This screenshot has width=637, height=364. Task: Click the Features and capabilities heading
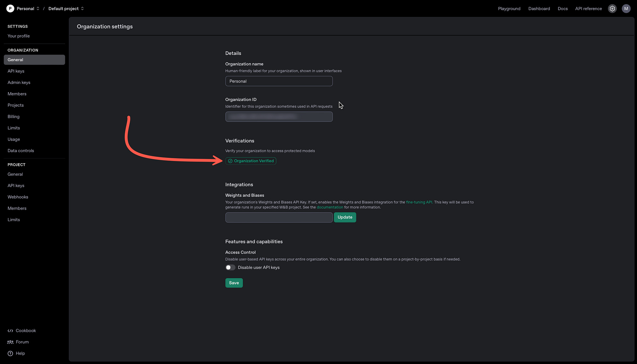[254, 242]
